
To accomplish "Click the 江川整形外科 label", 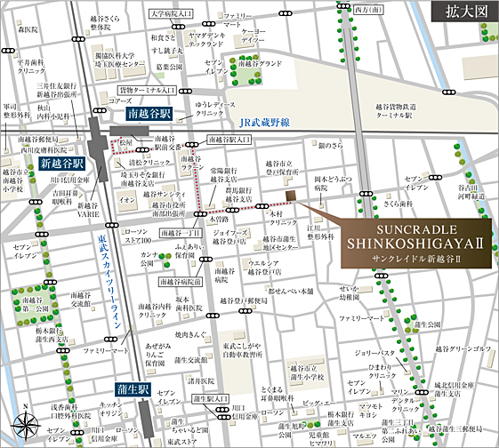I will pyautogui.click(x=320, y=232).
